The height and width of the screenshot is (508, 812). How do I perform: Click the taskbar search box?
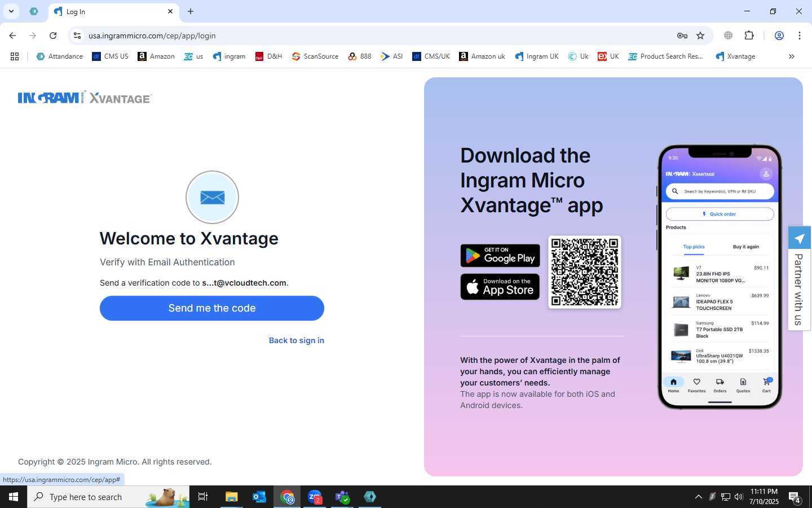click(x=108, y=497)
